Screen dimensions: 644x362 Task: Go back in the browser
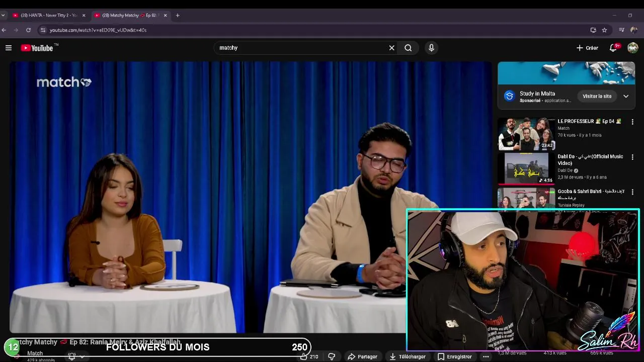[4, 30]
